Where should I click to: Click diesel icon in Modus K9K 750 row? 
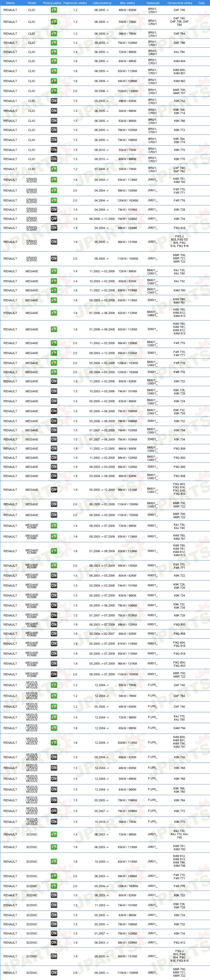pyautogui.click(x=54, y=757)
